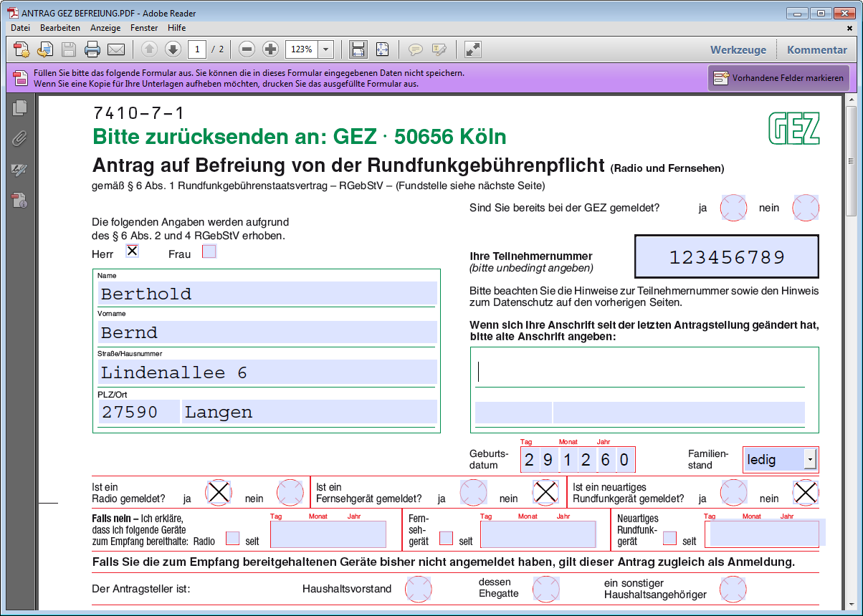Choose sonstiger Haushaltsangehöriger option

tap(734, 589)
